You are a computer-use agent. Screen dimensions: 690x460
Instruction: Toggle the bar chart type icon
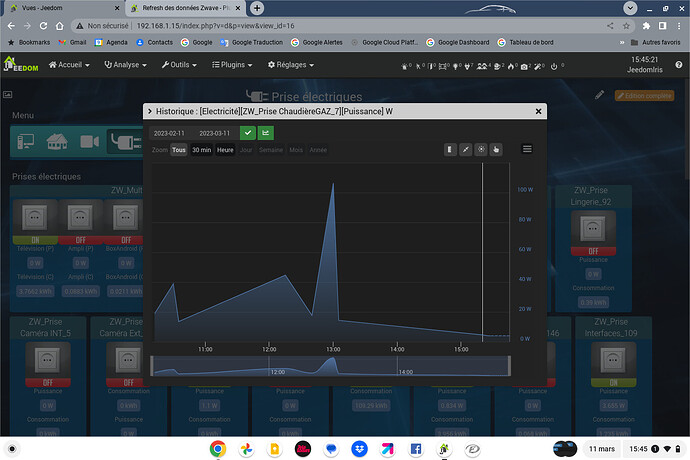[450, 150]
